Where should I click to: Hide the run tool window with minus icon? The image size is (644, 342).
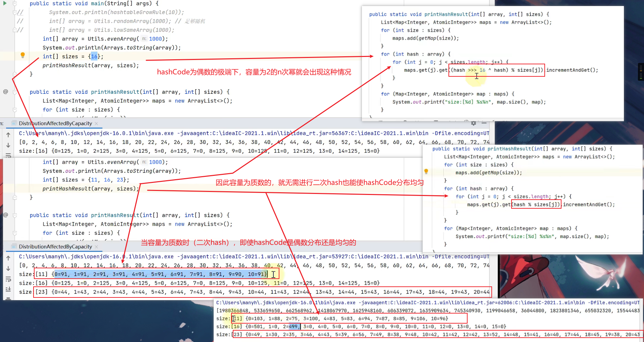(x=484, y=123)
